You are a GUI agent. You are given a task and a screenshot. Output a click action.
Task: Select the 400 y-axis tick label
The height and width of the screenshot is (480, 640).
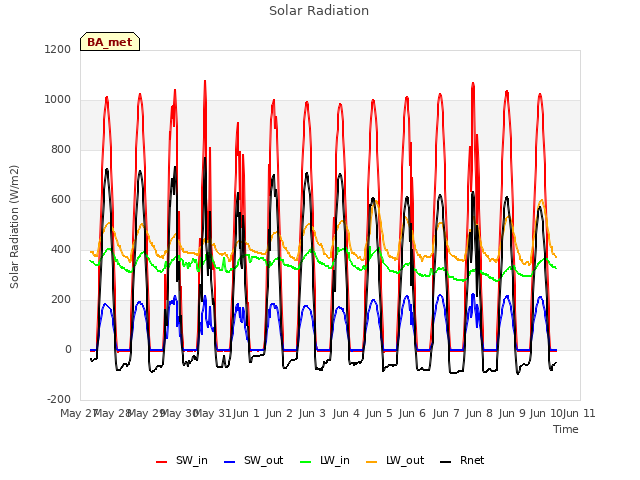(x=61, y=249)
